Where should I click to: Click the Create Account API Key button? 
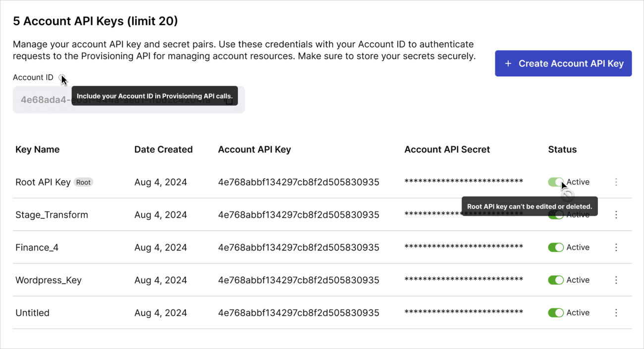(563, 63)
